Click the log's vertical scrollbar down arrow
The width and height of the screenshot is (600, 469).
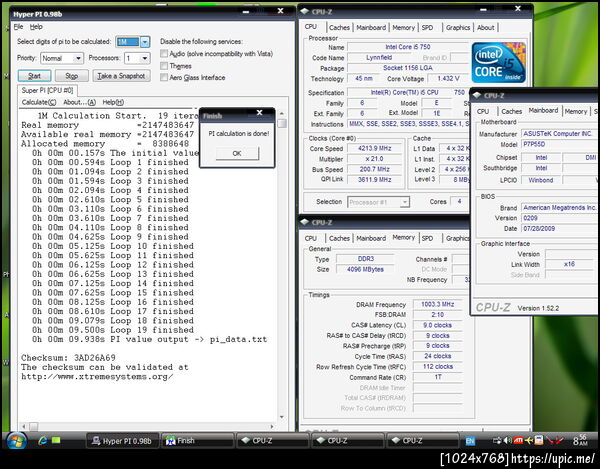pos(282,417)
